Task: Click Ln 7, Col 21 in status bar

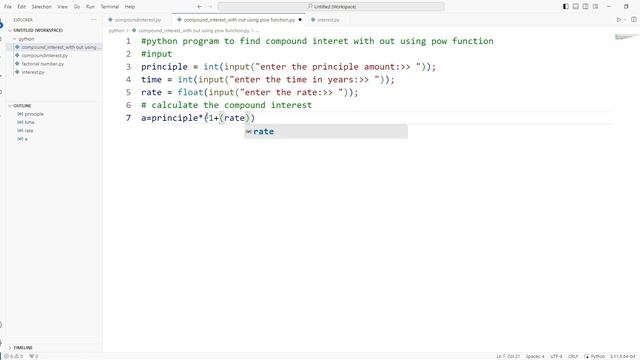Action: tap(508, 356)
